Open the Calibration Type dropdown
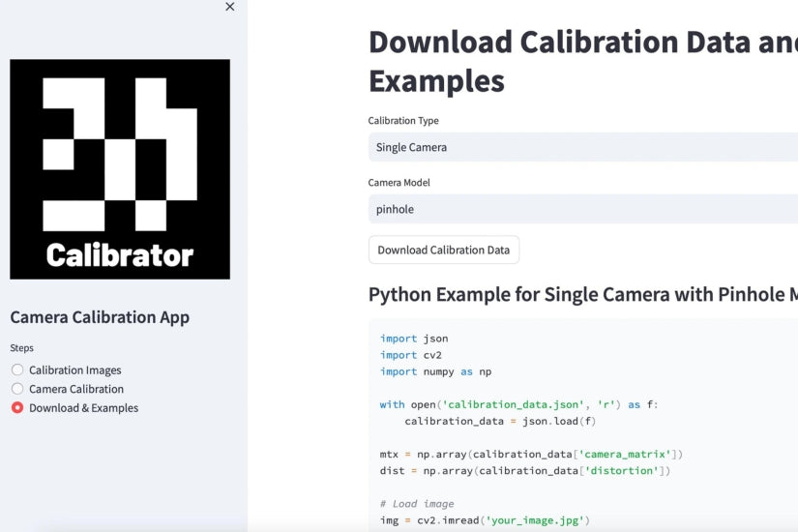This screenshot has width=798, height=532. click(x=582, y=147)
